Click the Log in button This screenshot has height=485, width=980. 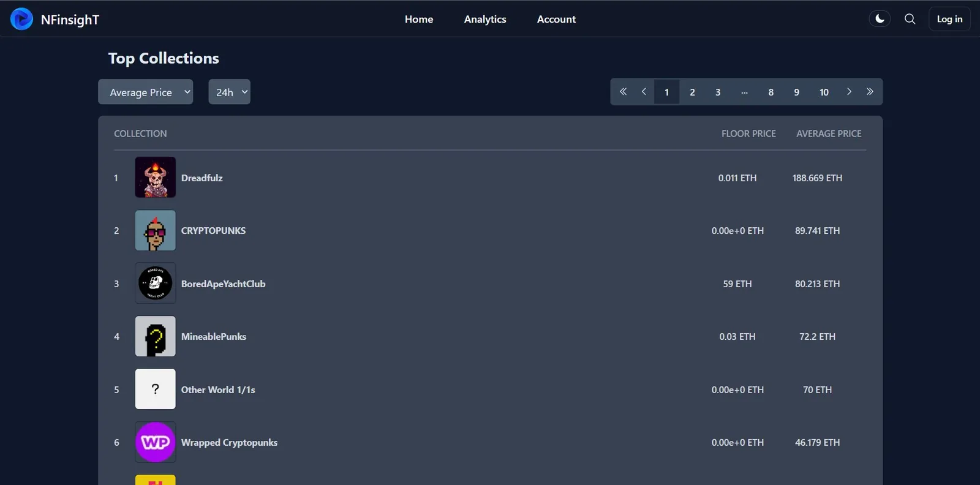click(x=949, y=19)
